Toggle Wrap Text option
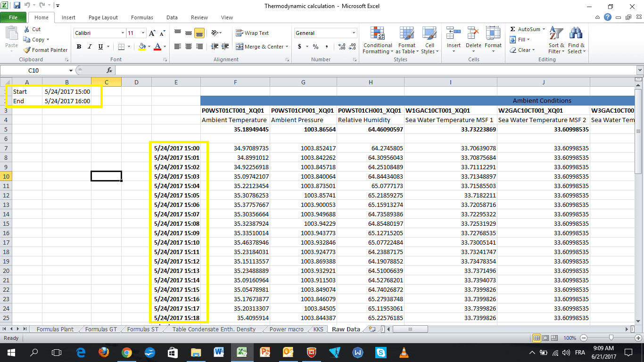The width and height of the screenshot is (644, 362). point(252,33)
